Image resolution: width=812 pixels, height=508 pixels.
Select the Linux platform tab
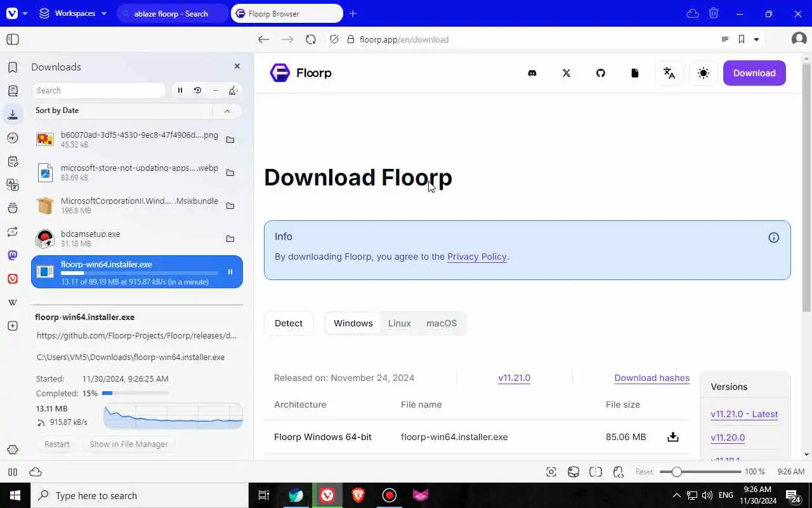coord(400,323)
